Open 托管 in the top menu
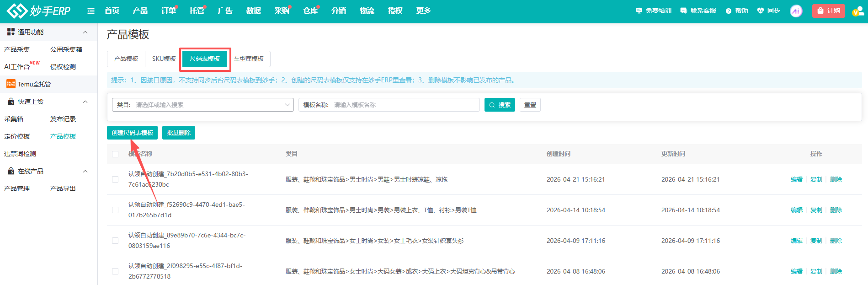This screenshot has height=285, width=868. pos(197,11)
